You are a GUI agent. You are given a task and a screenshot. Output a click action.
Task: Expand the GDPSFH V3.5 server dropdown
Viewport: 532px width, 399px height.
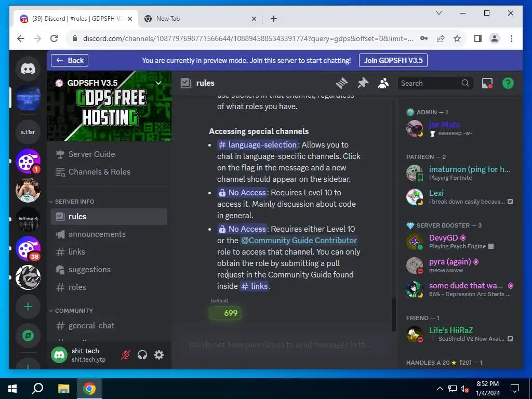point(158,83)
